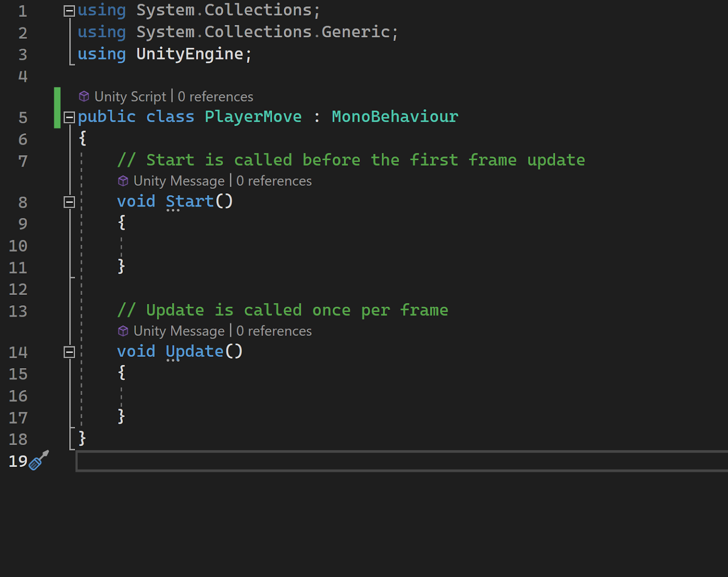The height and width of the screenshot is (577, 728).
Task: Click the Update method name
Action: [x=195, y=351]
